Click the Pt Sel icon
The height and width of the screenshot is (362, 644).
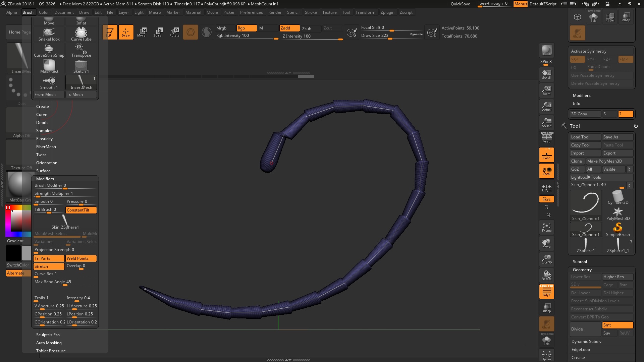coord(610,16)
